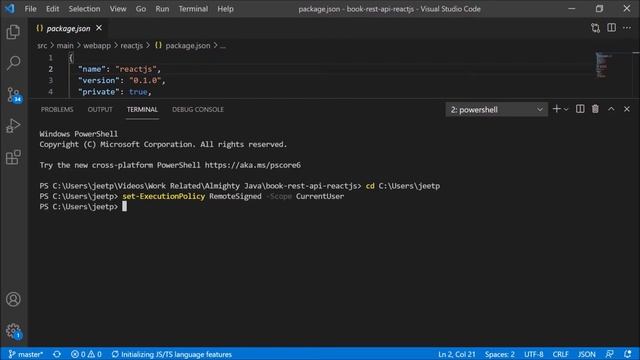Open the Manage gear icon
Image resolution: width=640 pixels, height=360 pixels.
13,331
